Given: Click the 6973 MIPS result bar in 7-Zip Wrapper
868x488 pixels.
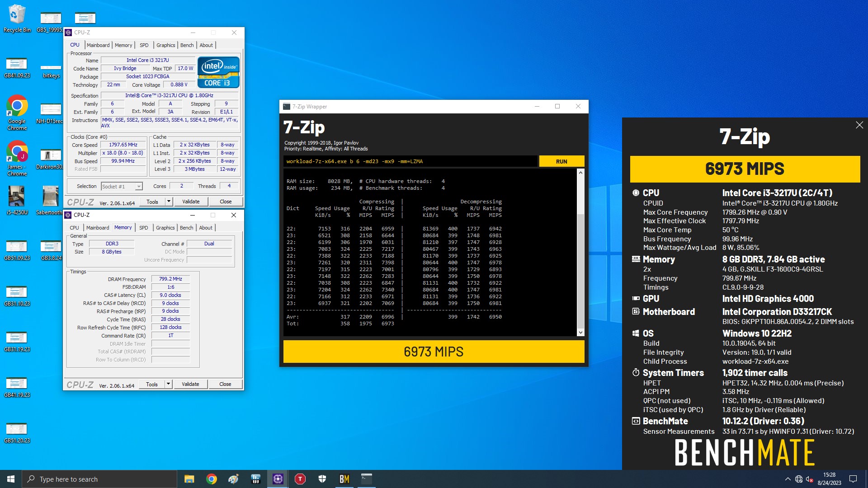Looking at the screenshot, I should 434,352.
